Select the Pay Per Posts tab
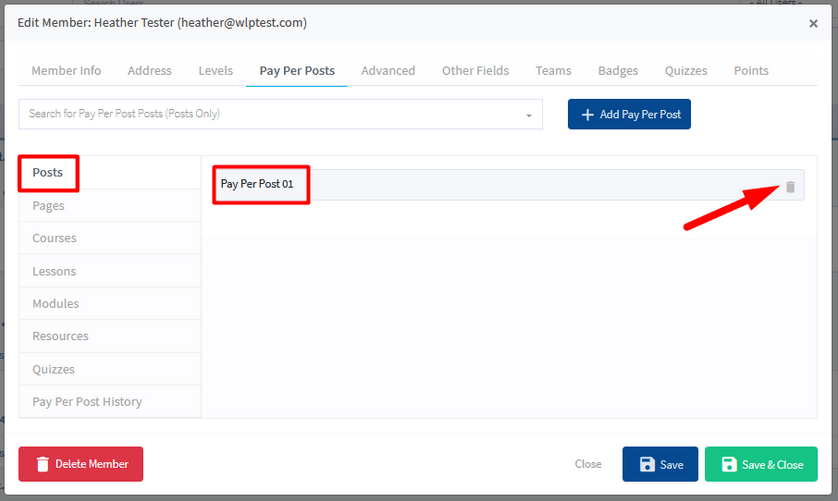The width and height of the screenshot is (838, 501). click(x=297, y=71)
